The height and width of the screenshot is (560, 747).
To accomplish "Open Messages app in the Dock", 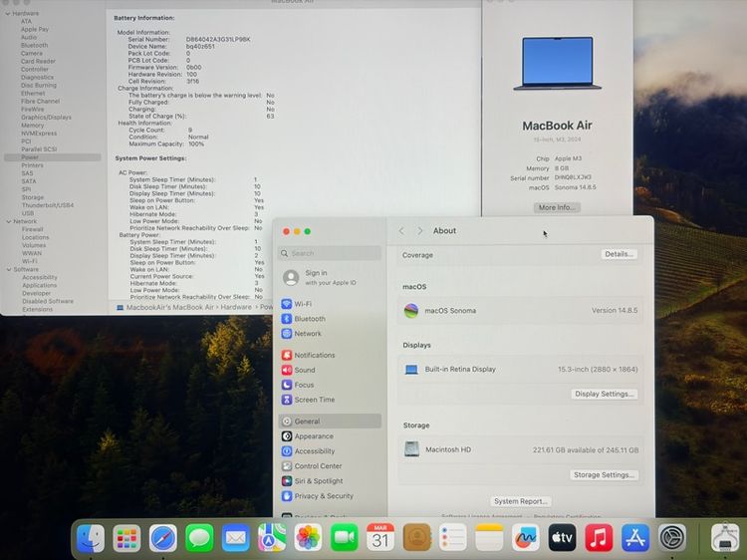I will 199,538.
